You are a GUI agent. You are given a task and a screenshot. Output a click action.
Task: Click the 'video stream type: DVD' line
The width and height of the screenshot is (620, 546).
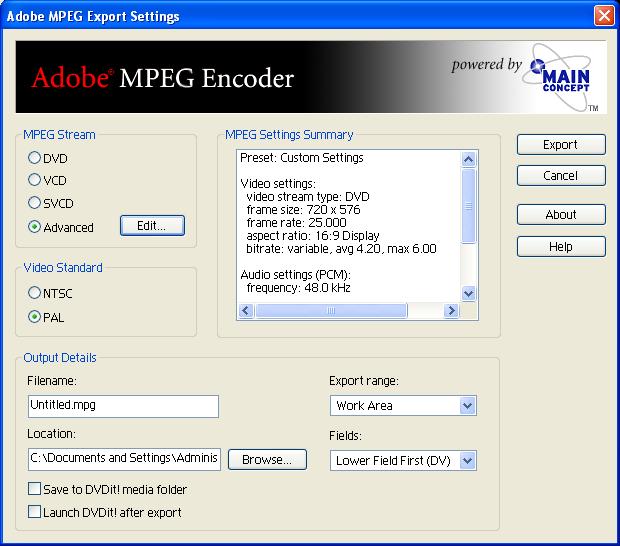coord(308,196)
